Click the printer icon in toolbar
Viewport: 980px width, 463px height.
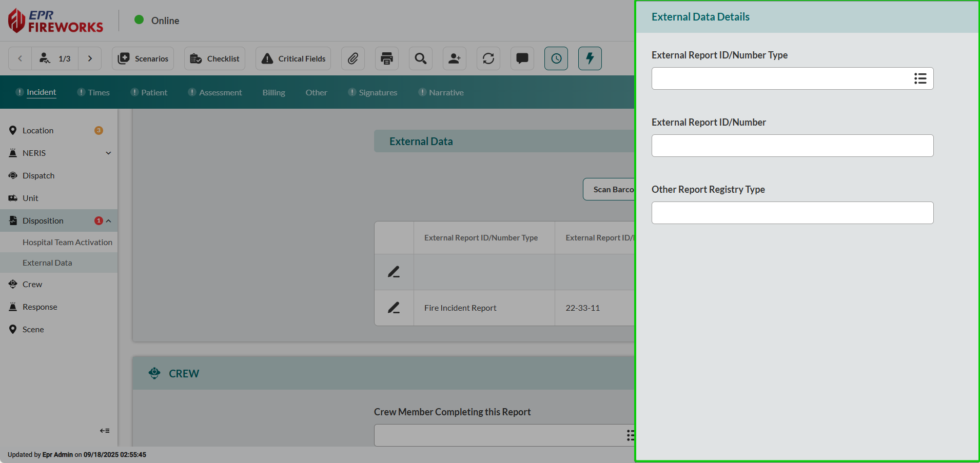pyautogui.click(x=387, y=58)
